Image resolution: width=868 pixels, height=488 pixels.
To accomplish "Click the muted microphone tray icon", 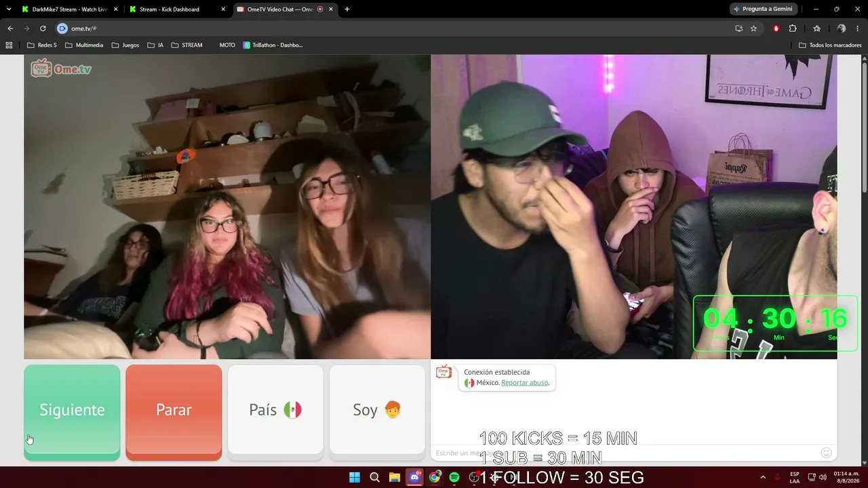I will pos(777,477).
